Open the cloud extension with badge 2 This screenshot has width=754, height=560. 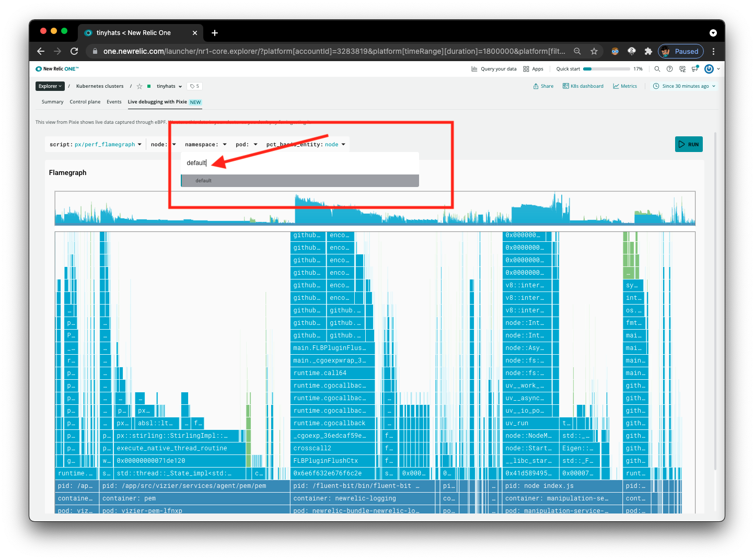[632, 51]
